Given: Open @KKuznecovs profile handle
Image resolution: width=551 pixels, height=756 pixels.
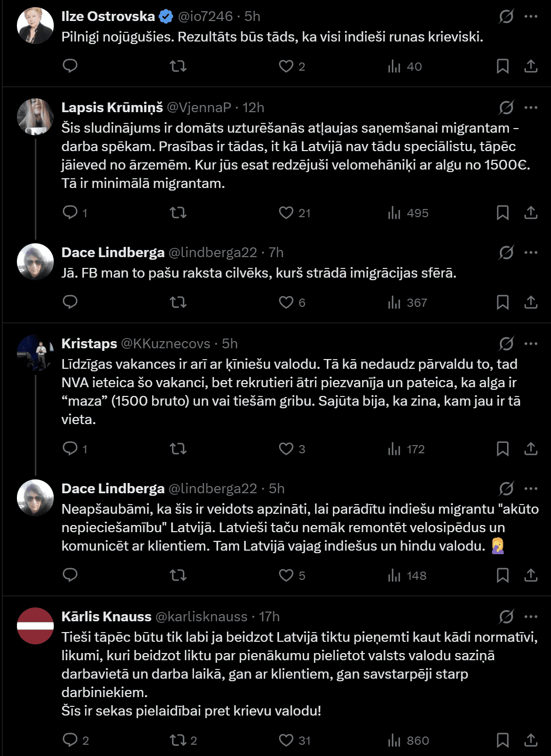Looking at the screenshot, I should click(x=165, y=343).
